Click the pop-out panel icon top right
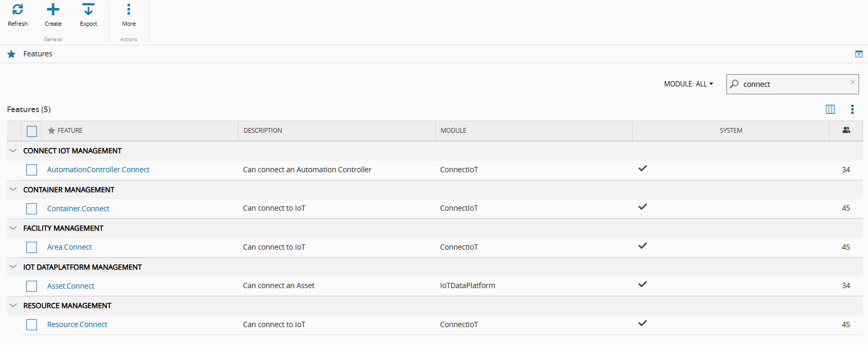 (x=859, y=54)
